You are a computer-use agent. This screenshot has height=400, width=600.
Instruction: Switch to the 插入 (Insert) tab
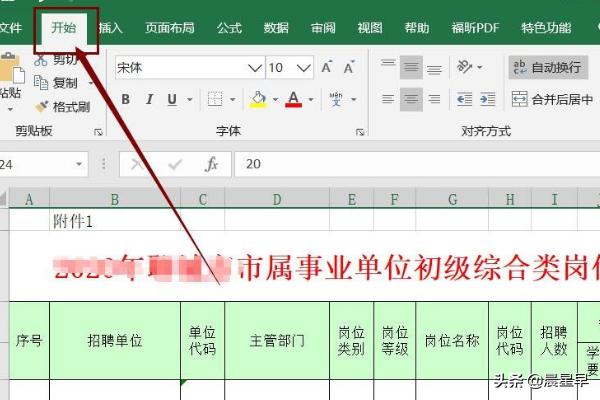(x=111, y=29)
